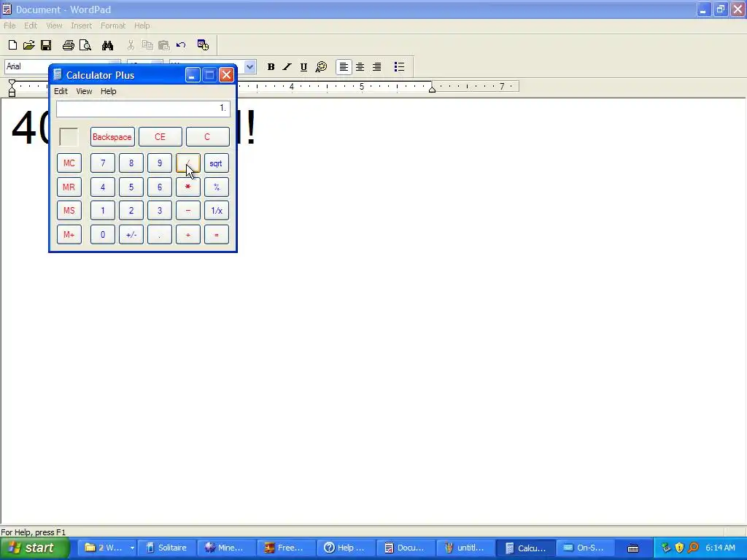Screen dimensions: 747x560
Task: Click the CE button on the calculator
Action: [x=160, y=137]
